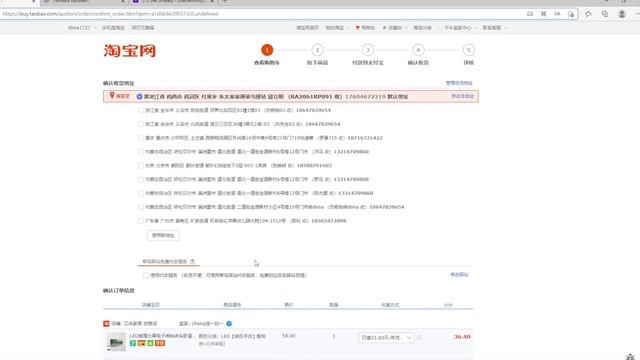Viewport: 640px width, 360px height.
Task: Open the shopping cart (购物车) icon in top bar
Action: coord(358,28)
